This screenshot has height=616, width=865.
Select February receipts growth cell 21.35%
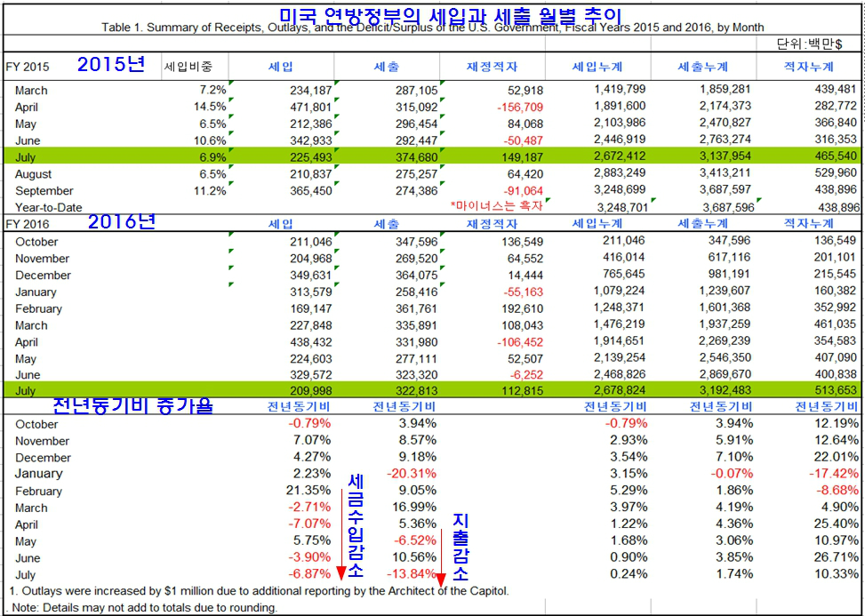point(308,491)
